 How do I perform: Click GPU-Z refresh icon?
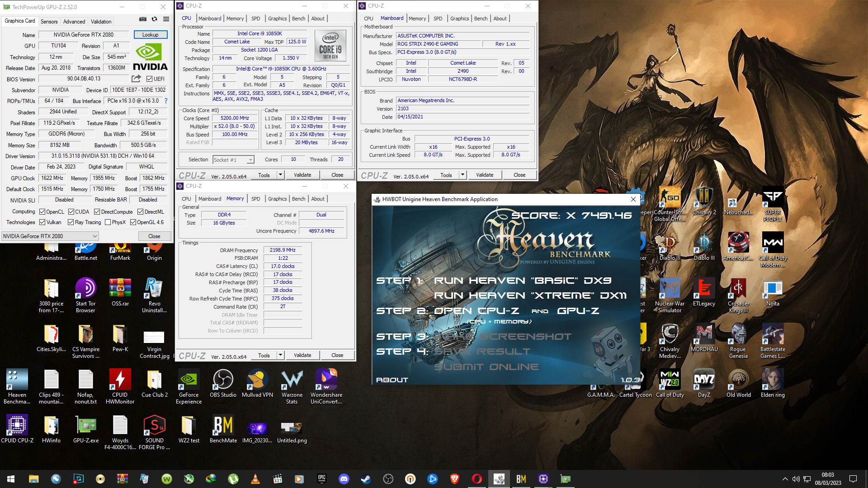point(154,19)
